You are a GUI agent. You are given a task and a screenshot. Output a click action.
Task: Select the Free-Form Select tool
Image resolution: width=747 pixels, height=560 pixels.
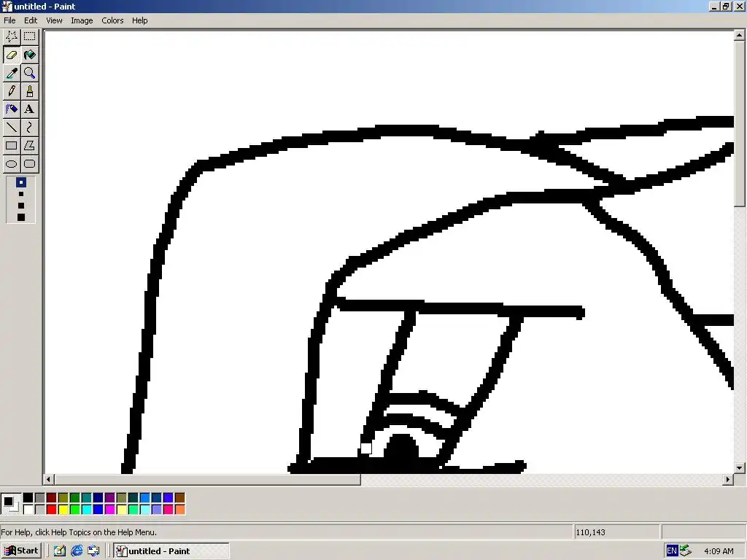(x=12, y=36)
